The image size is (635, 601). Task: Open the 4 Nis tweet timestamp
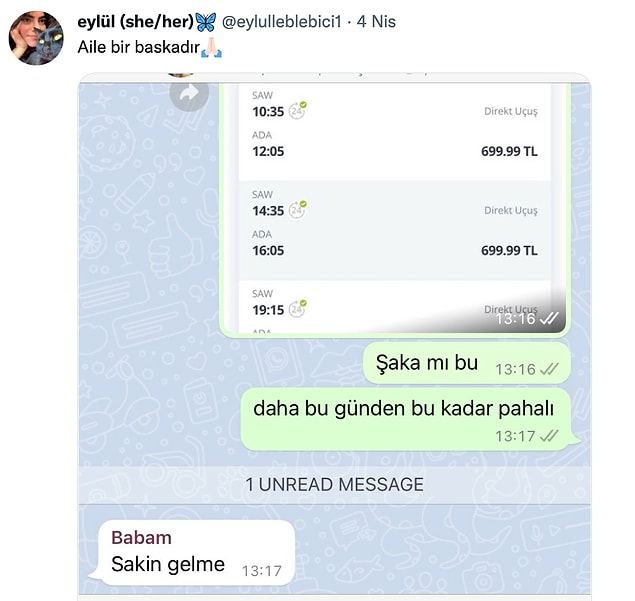376,22
